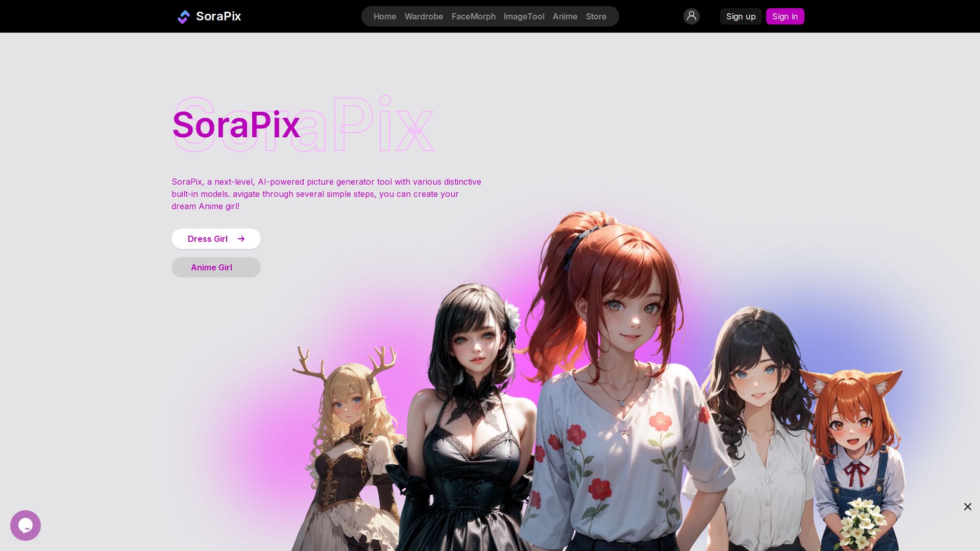The width and height of the screenshot is (980, 551).
Task: Click the SoraPix brand name in the header
Action: [x=218, y=16]
